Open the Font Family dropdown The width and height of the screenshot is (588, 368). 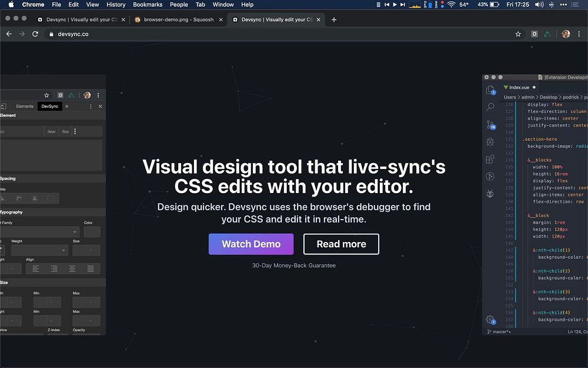pos(39,231)
